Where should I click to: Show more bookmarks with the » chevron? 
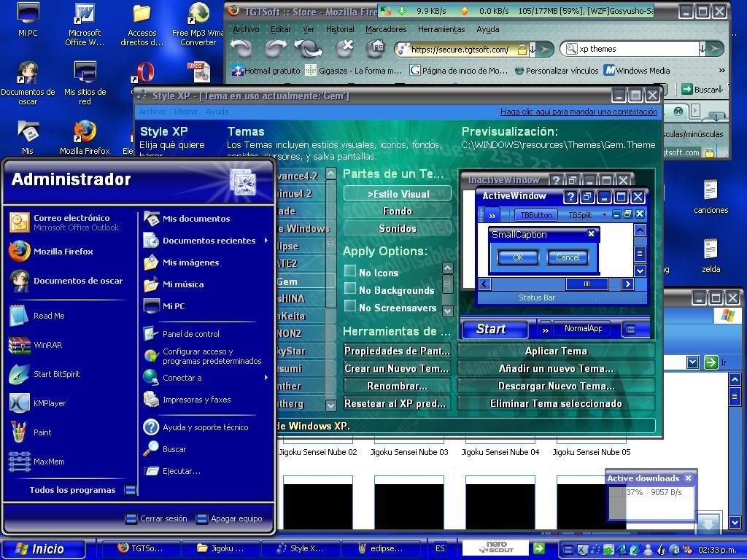click(x=721, y=71)
